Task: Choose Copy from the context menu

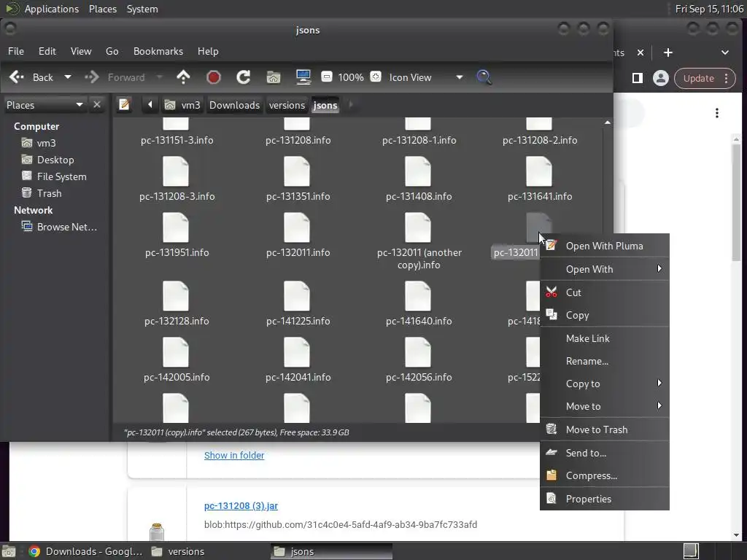Action: tap(605, 315)
